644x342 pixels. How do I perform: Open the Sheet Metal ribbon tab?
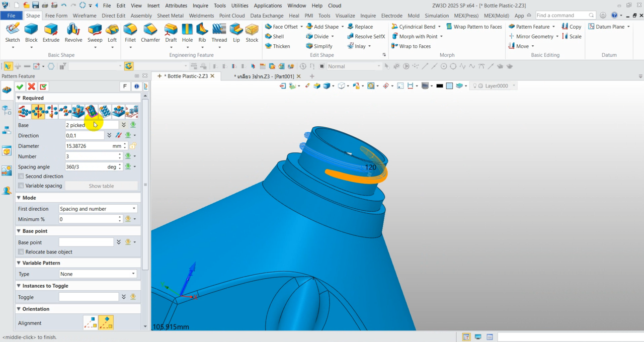(x=170, y=16)
